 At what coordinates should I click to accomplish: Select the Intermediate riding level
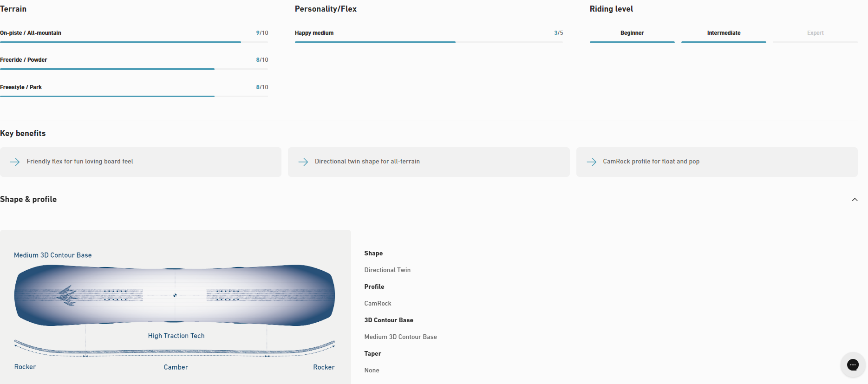723,33
